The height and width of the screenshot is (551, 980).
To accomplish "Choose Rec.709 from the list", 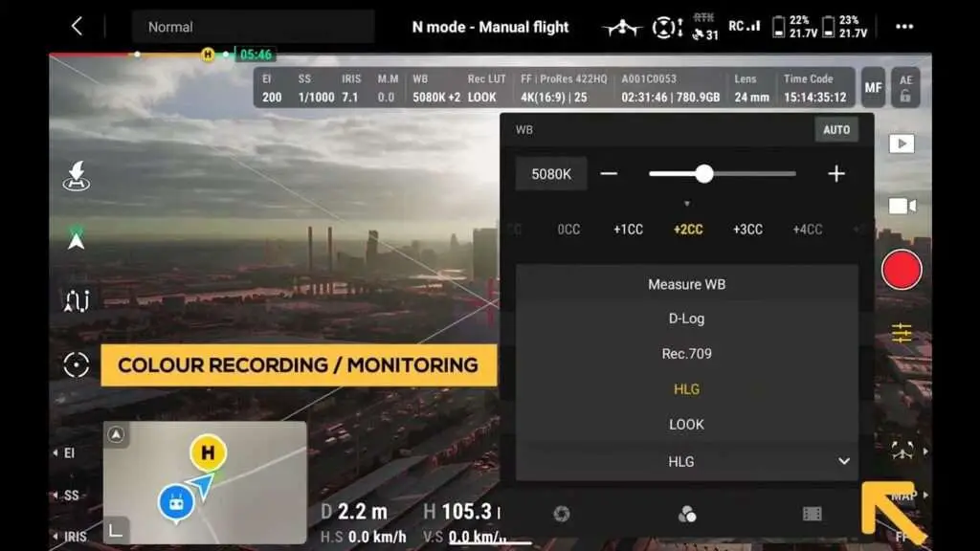I will click(x=687, y=354).
